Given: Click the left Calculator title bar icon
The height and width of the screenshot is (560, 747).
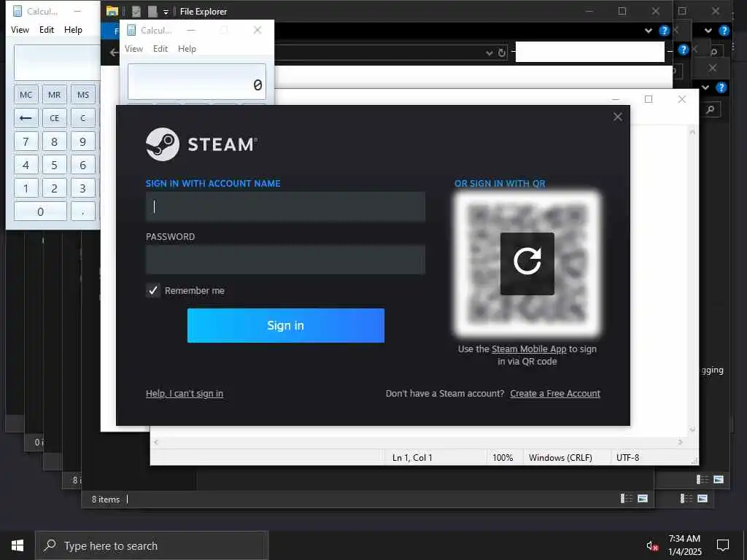Looking at the screenshot, I should [x=18, y=11].
